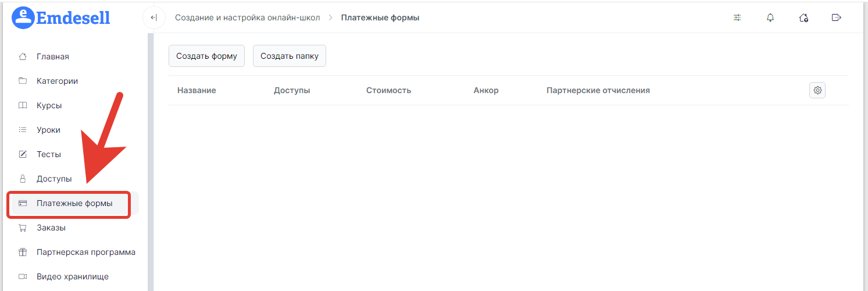Click the Партнерская программа gift icon
868x291 pixels.
click(x=23, y=252)
